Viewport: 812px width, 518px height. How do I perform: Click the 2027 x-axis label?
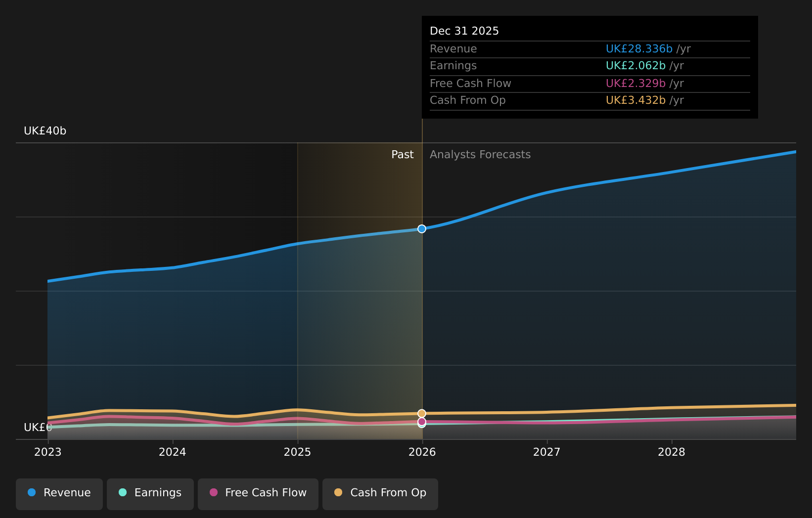(546, 452)
